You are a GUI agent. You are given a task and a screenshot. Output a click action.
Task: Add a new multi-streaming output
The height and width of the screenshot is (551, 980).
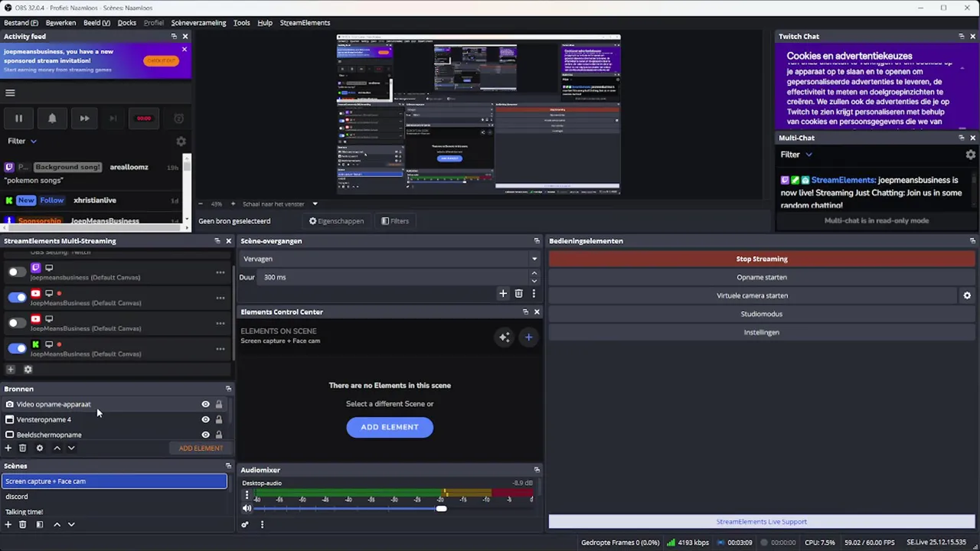pos(11,370)
